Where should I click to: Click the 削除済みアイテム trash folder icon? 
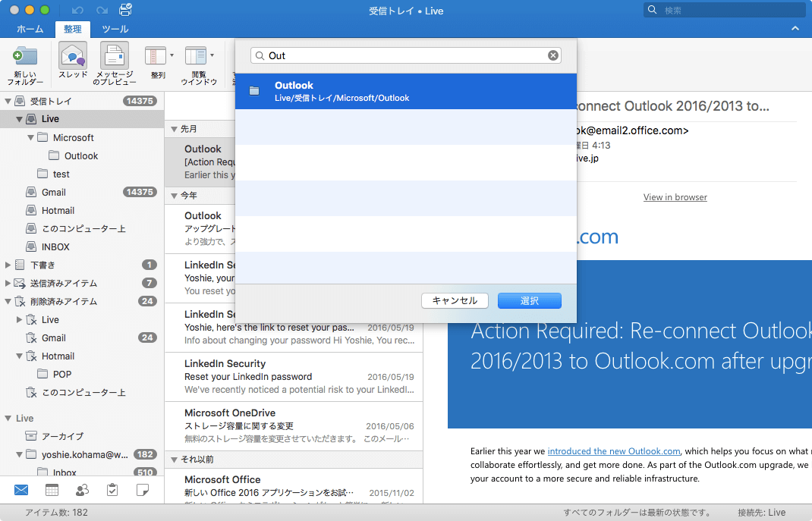click(20, 301)
